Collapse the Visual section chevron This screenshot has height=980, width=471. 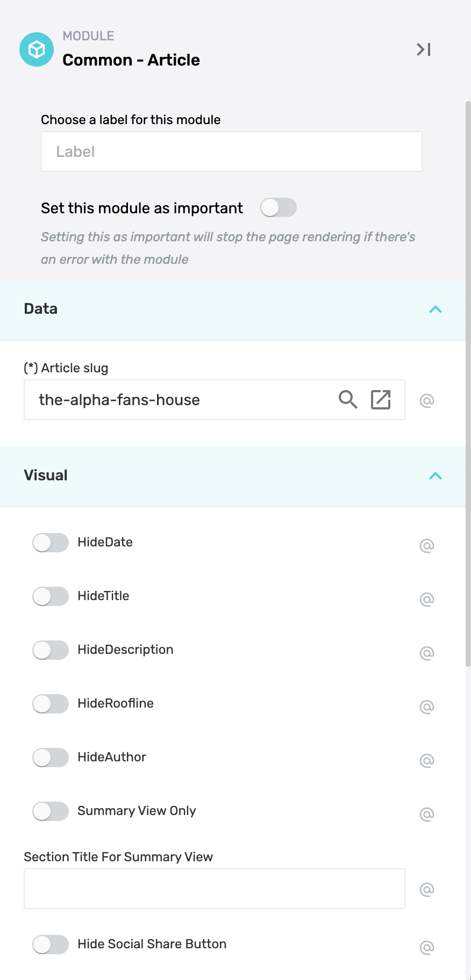pyautogui.click(x=436, y=476)
